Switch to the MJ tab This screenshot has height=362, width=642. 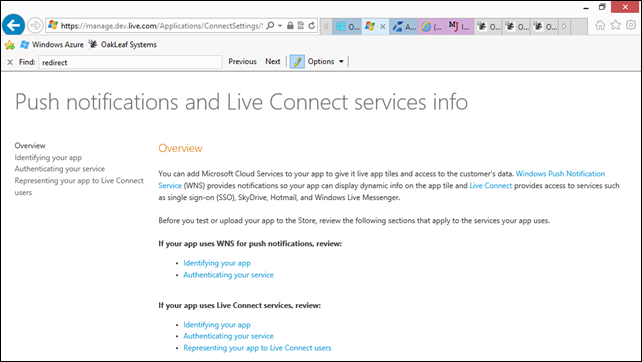point(460,27)
